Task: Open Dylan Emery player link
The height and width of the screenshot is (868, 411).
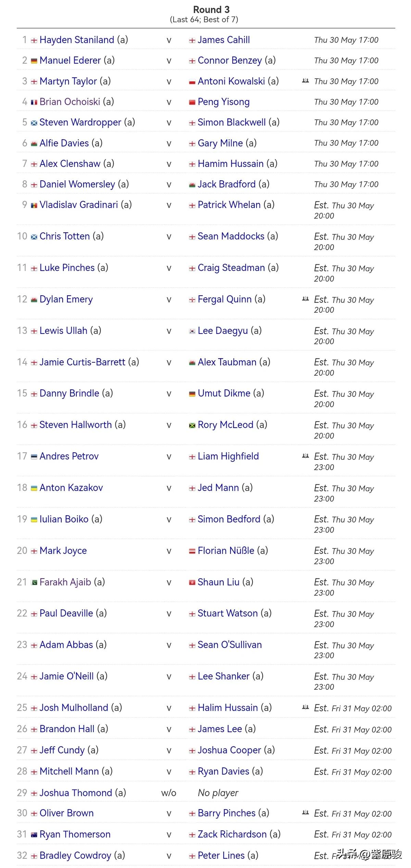Action: point(66,299)
